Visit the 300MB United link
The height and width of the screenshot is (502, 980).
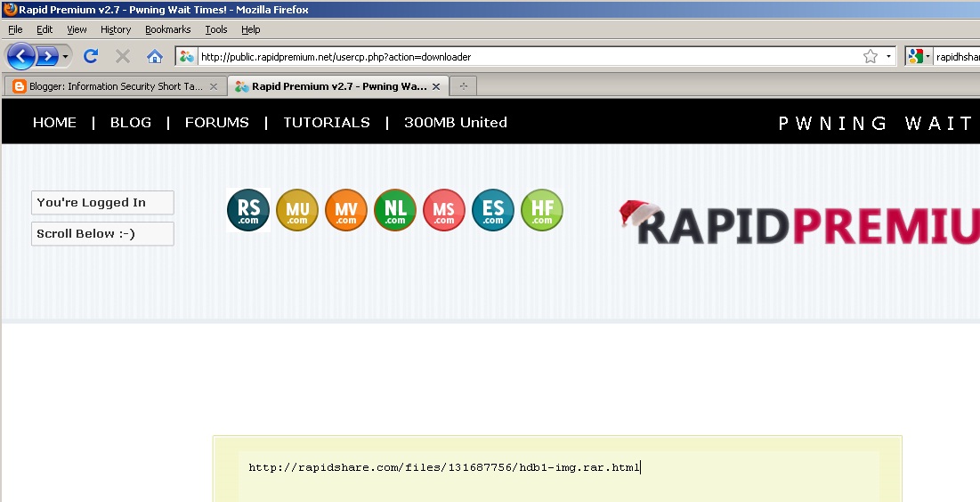[x=455, y=123]
